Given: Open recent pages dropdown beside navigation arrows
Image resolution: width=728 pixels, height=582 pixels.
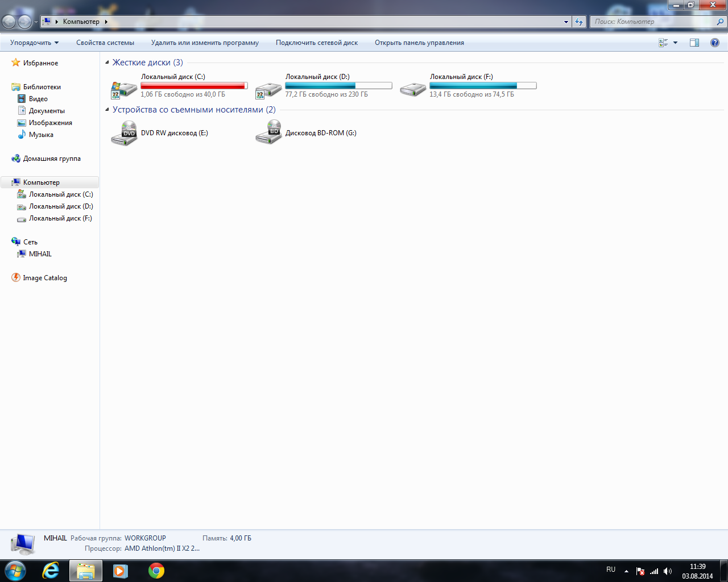Looking at the screenshot, I should pyautogui.click(x=36, y=22).
